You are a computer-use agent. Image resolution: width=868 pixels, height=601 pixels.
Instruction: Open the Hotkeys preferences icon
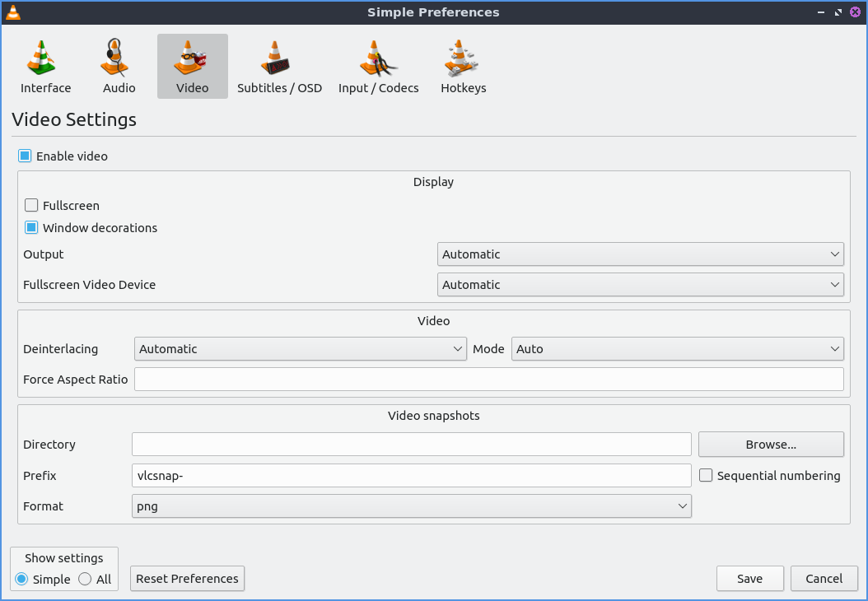click(463, 59)
